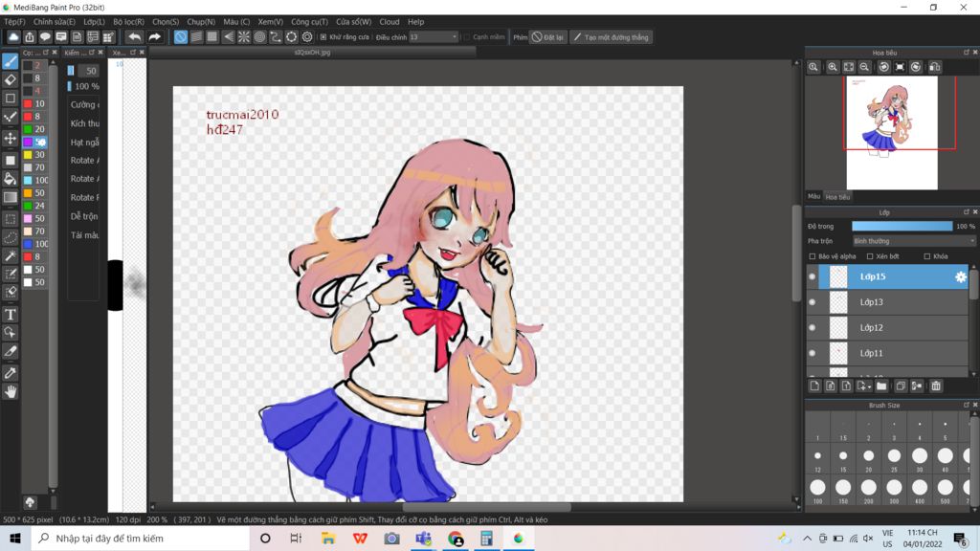Toggle visibility of layer Lớp11

(x=812, y=353)
